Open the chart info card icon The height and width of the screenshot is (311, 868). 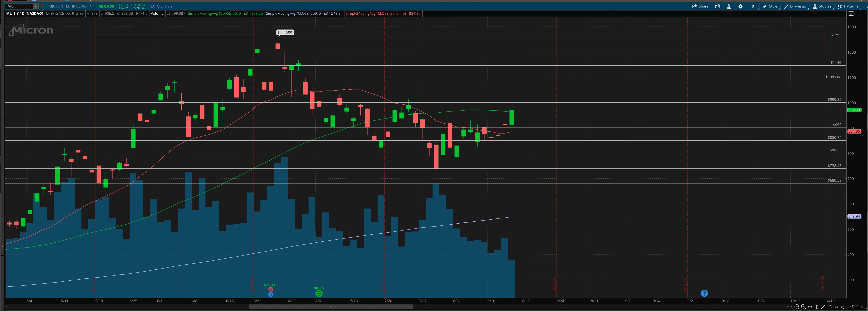tap(718, 6)
